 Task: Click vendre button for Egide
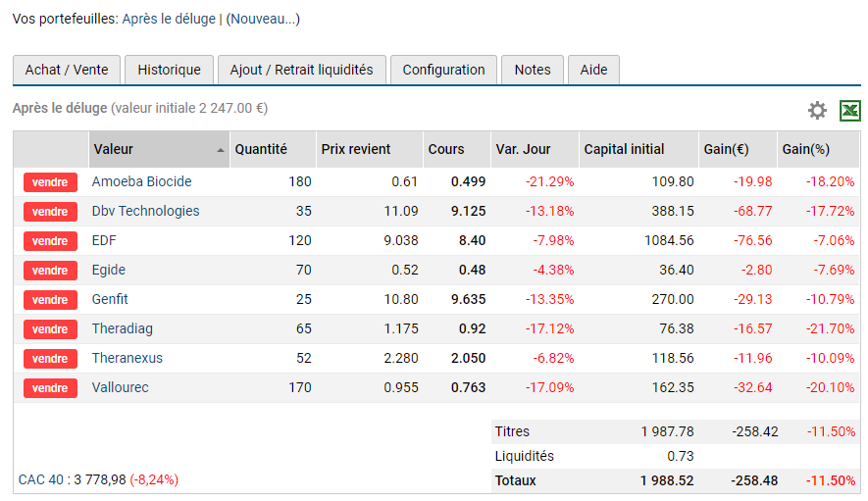pos(50,271)
